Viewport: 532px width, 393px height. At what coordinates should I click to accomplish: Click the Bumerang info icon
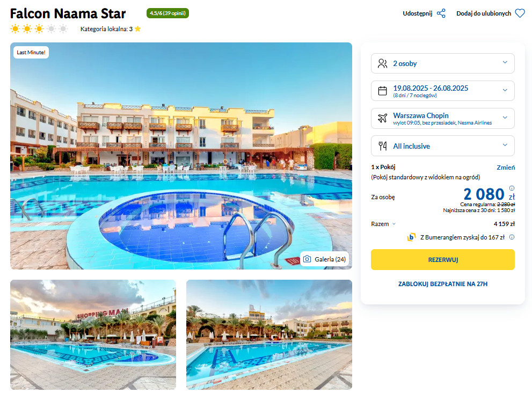point(512,237)
